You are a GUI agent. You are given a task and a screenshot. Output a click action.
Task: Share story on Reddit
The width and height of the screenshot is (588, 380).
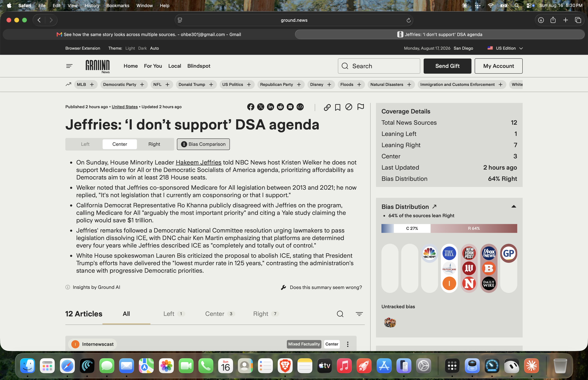(x=280, y=107)
